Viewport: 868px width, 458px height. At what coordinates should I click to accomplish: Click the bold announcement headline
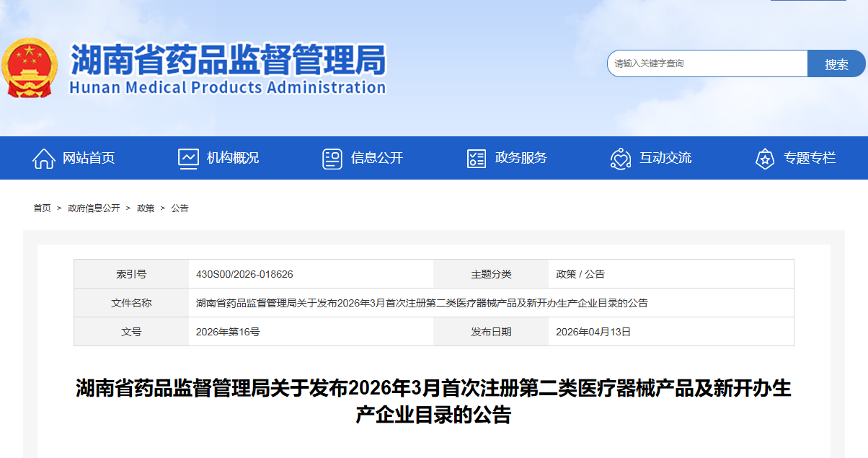[433, 402]
